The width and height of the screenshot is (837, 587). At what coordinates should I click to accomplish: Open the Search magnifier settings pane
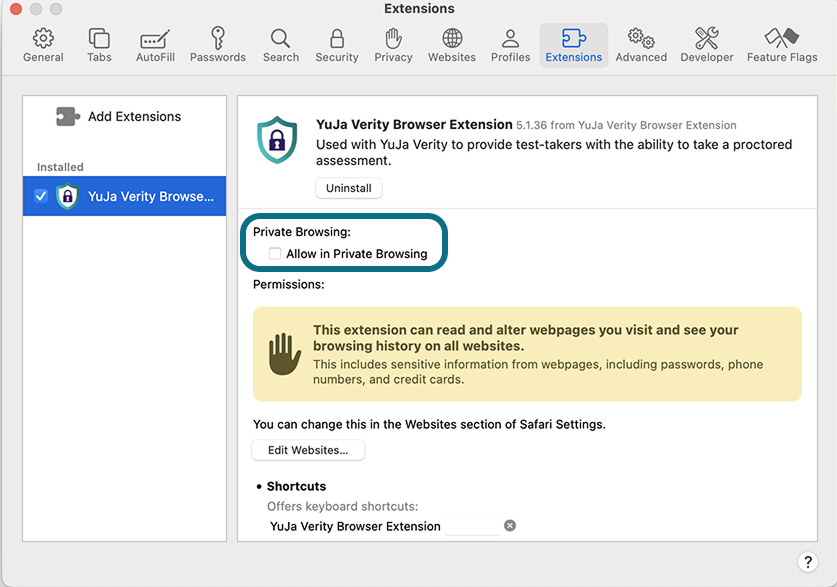(281, 45)
